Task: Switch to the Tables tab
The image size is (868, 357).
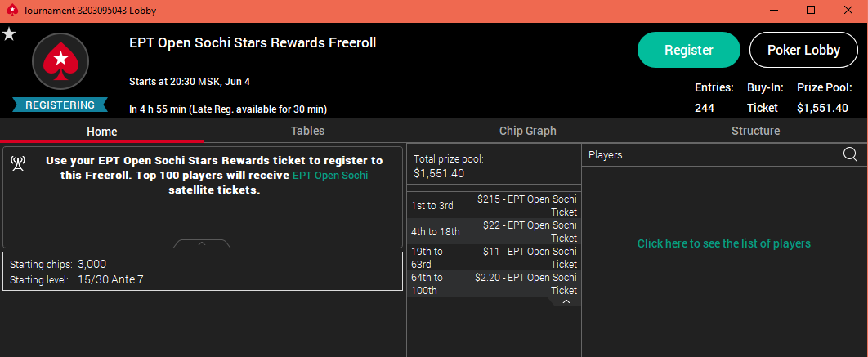Action: tap(307, 132)
